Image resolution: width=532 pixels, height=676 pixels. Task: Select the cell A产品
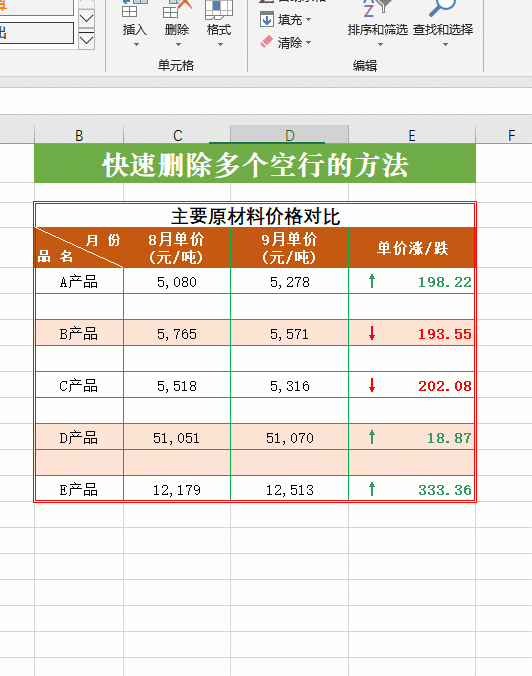point(79,282)
